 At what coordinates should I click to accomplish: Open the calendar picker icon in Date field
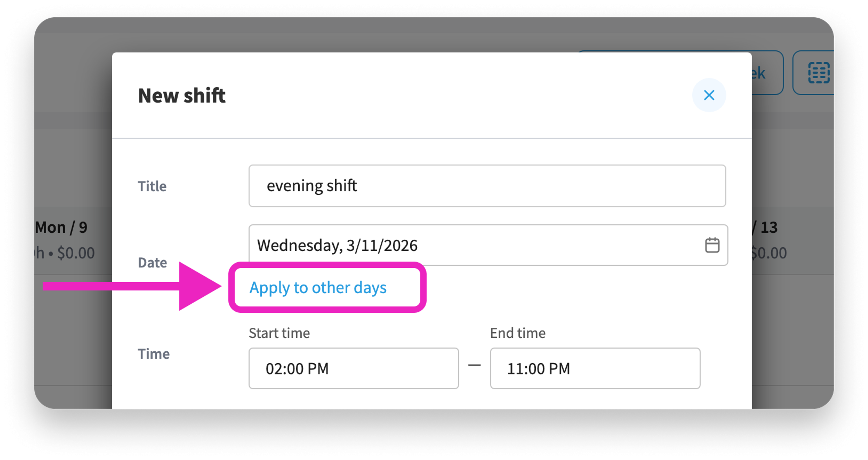712,245
